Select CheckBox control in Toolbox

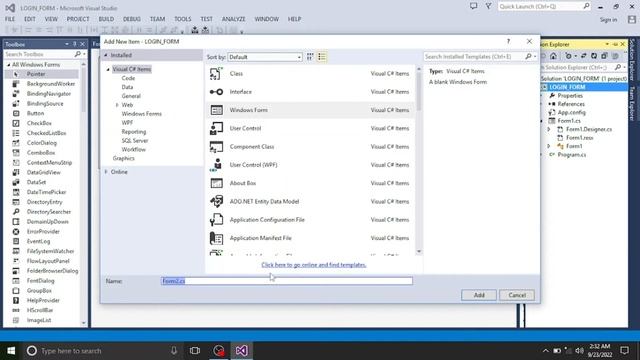[39, 123]
